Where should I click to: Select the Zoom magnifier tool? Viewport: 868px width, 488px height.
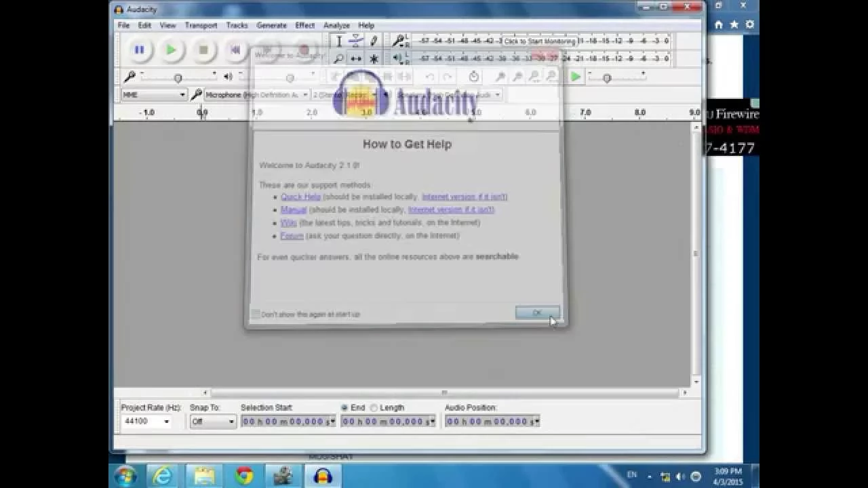[339, 59]
